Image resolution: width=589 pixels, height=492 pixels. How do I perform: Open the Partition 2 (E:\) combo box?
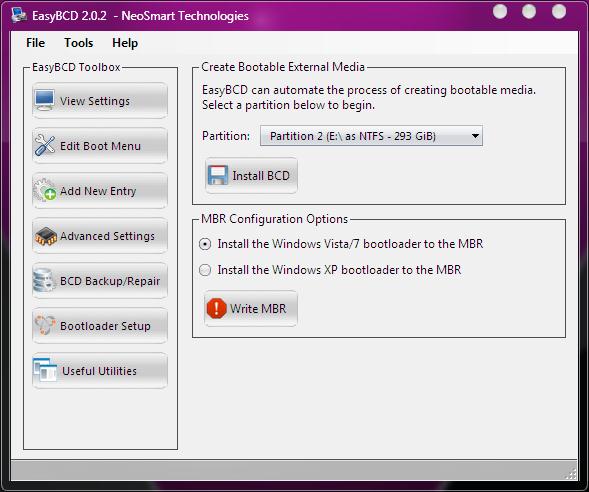tap(371, 136)
